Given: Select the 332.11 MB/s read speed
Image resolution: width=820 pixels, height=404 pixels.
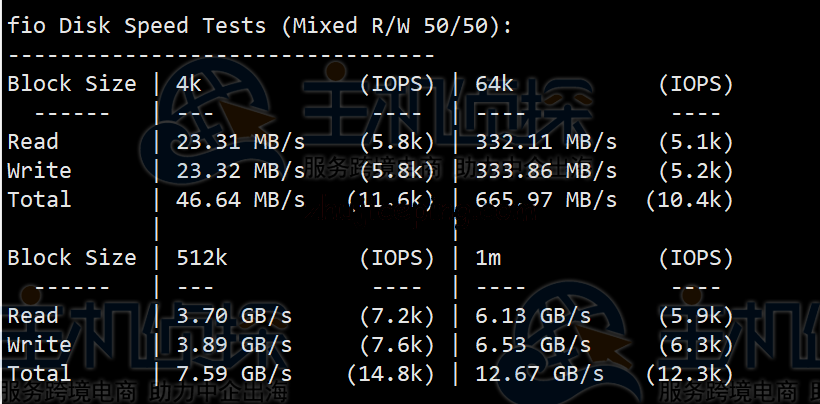Looking at the screenshot, I should click(x=547, y=142).
